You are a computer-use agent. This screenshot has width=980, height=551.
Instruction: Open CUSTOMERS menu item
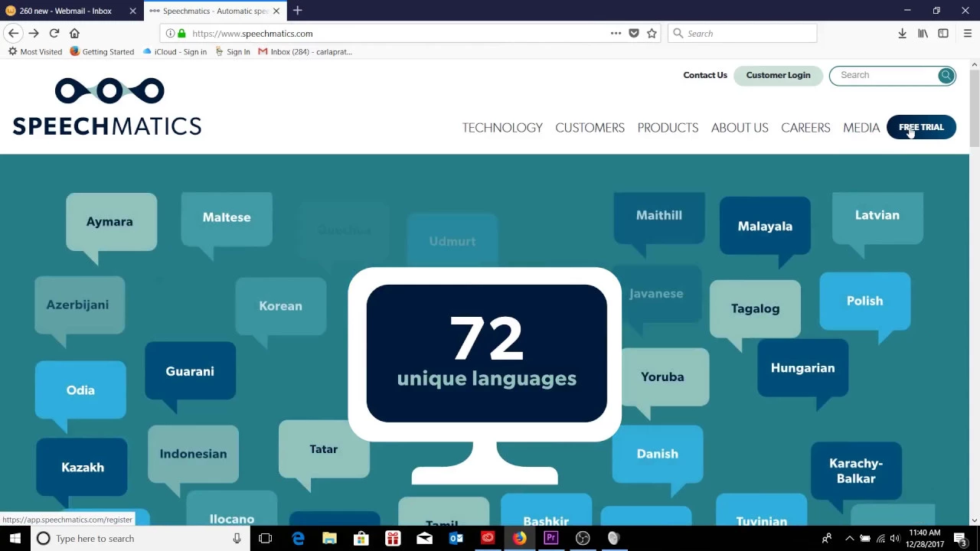590,128
